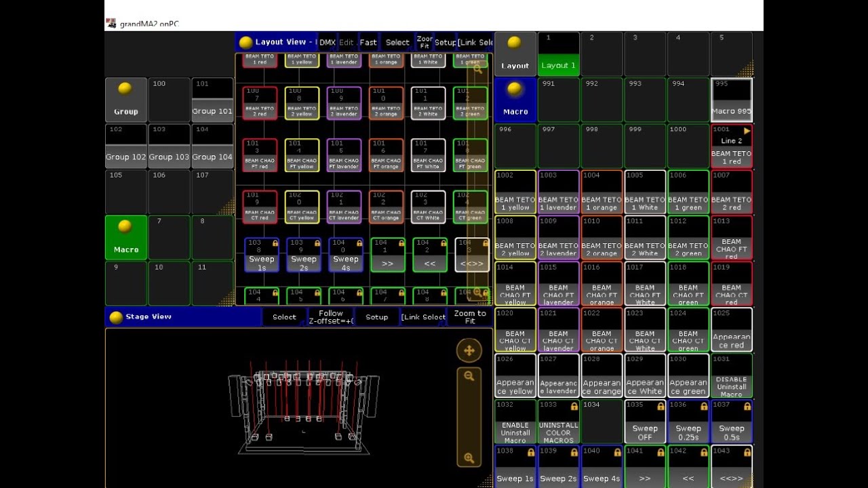
Task: Run macro 1026 Appearance yellow
Action: pos(515,375)
